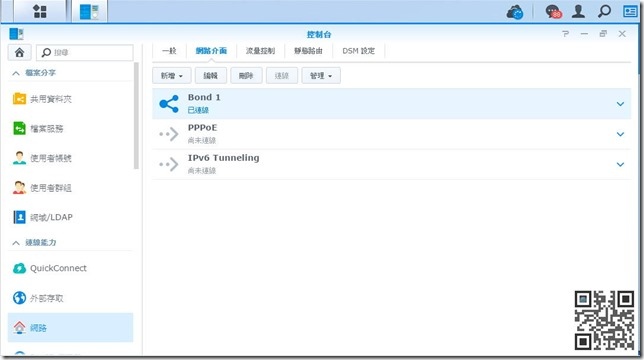
Task: Click the 編輯 edit button
Action: point(210,76)
